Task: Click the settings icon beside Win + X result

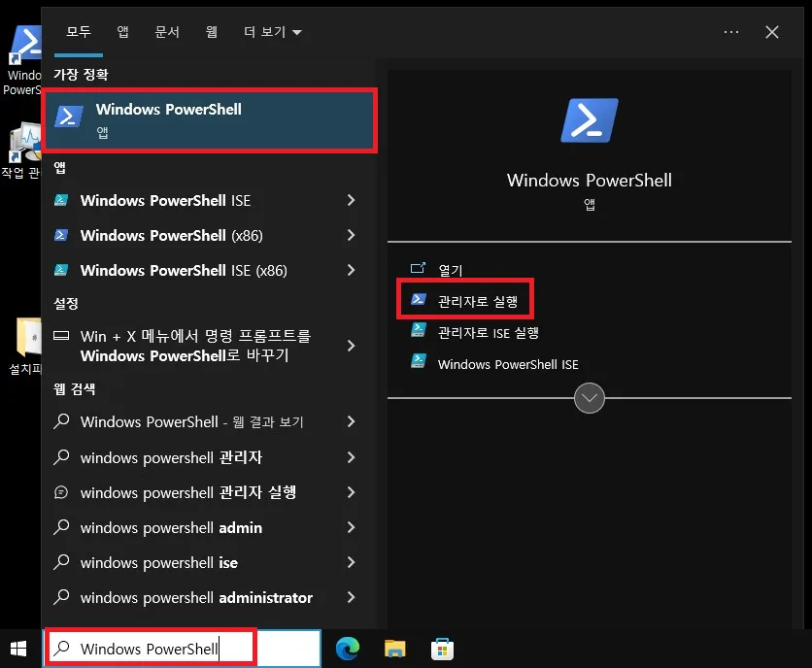Action: pyautogui.click(x=61, y=336)
